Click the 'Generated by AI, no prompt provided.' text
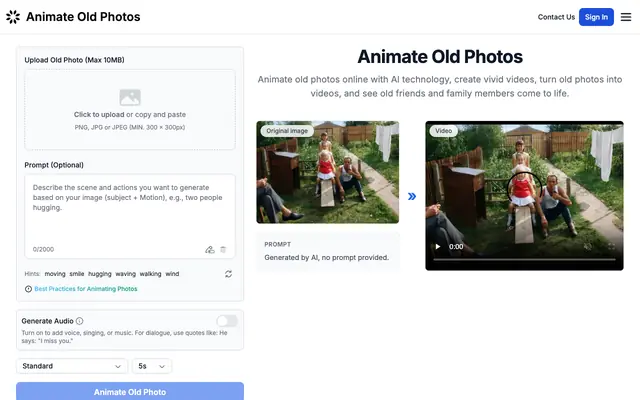 [327, 258]
